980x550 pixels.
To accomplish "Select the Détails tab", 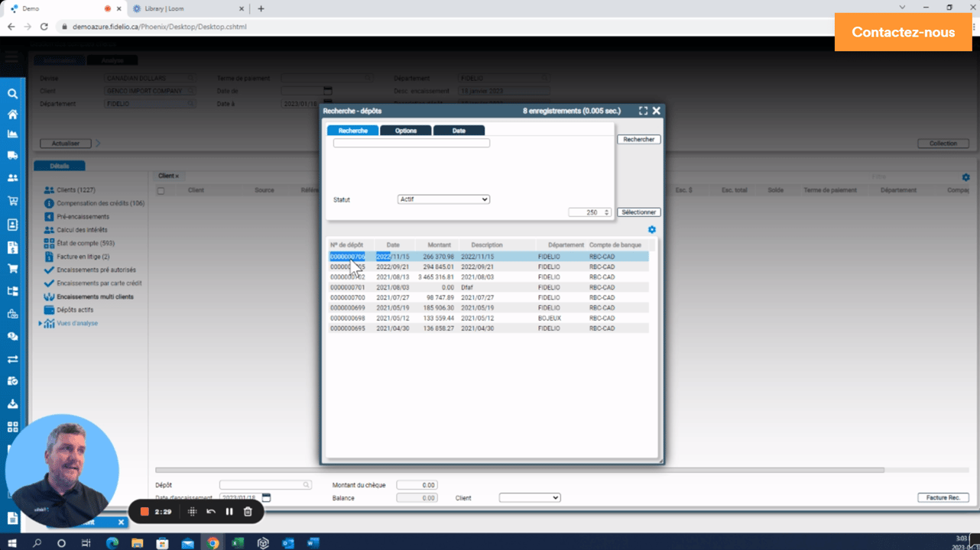I will (59, 166).
